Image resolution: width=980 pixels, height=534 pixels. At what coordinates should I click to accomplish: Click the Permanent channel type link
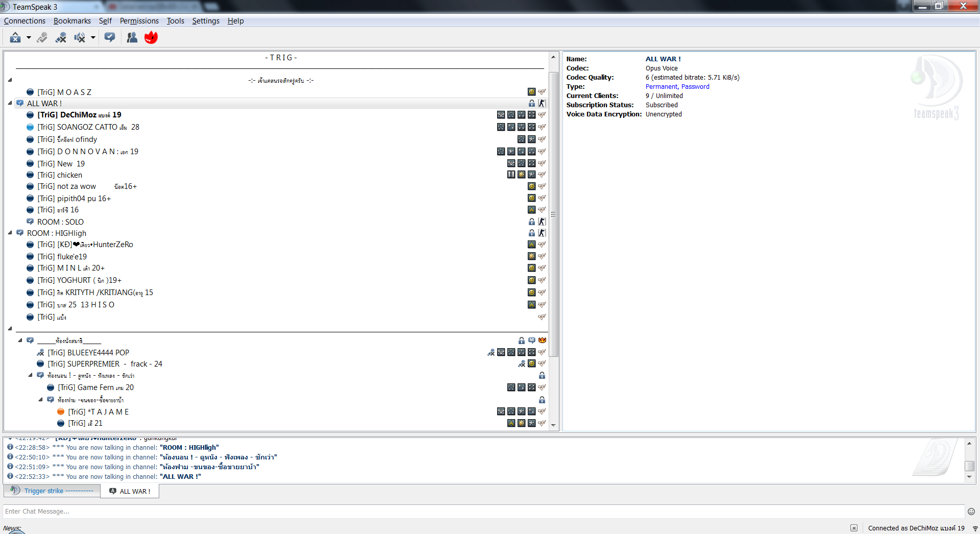[661, 87]
